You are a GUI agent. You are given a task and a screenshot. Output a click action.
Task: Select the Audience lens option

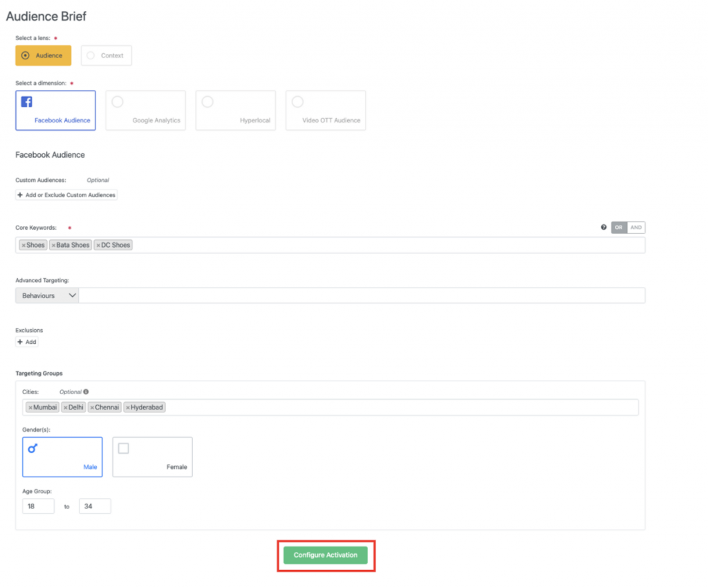(44, 55)
